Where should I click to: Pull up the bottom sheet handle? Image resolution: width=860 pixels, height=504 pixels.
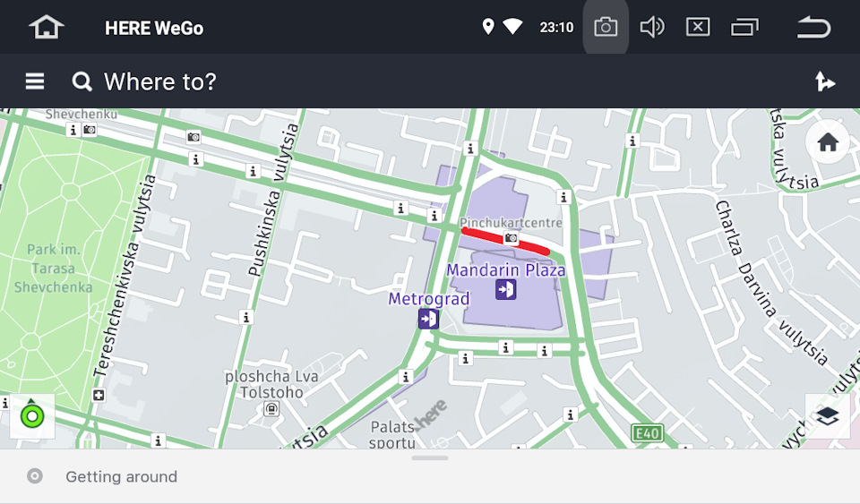click(430, 457)
